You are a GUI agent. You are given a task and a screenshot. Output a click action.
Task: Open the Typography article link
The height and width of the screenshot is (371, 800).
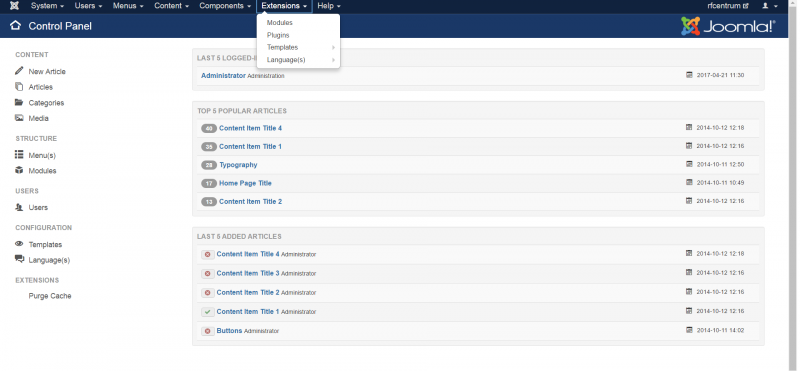[238, 165]
